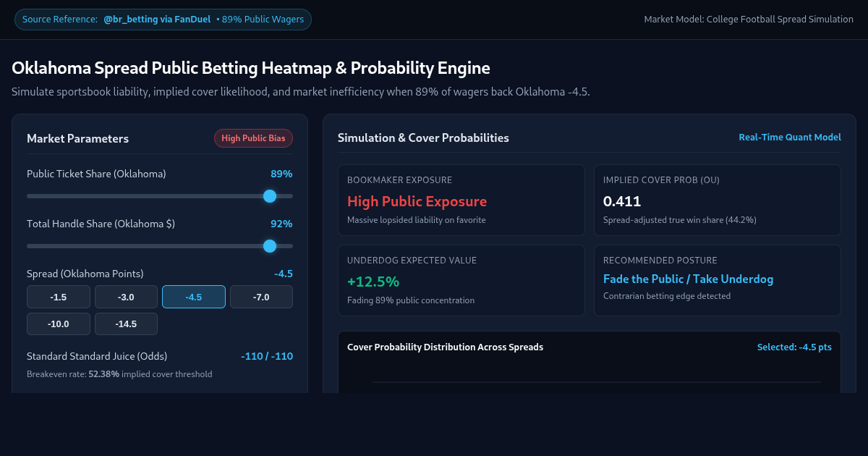The image size is (868, 456).
Task: Click the Market Model header text
Action: 749,20
